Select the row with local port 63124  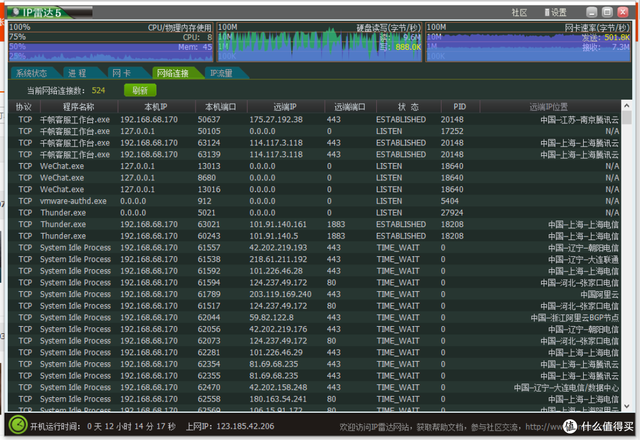pyautogui.click(x=314, y=143)
